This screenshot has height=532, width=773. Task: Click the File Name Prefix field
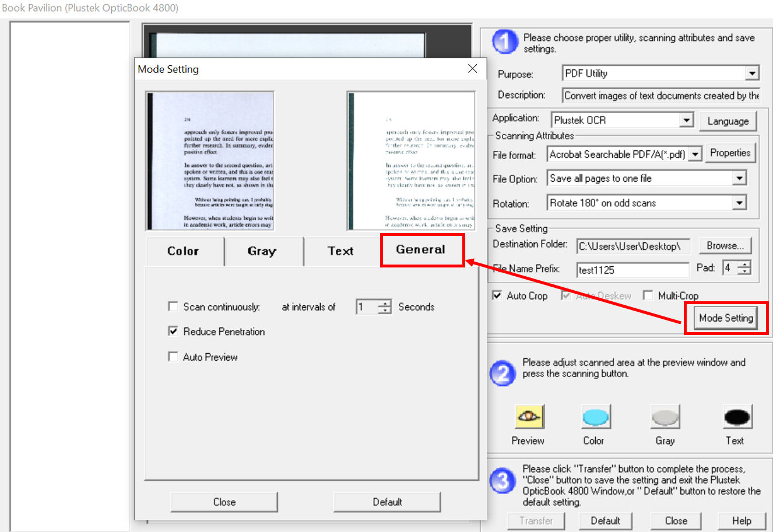(x=632, y=270)
